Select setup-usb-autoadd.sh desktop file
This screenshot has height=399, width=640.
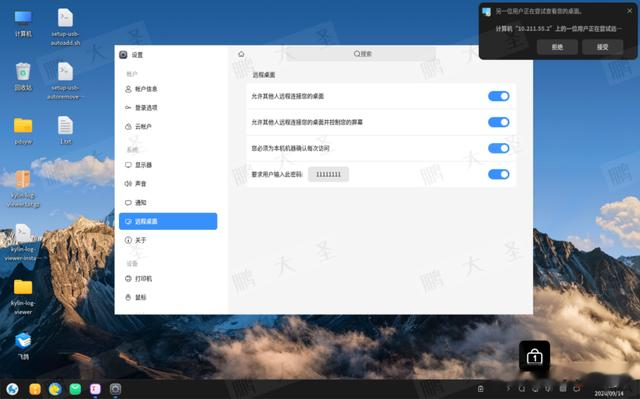click(65, 27)
